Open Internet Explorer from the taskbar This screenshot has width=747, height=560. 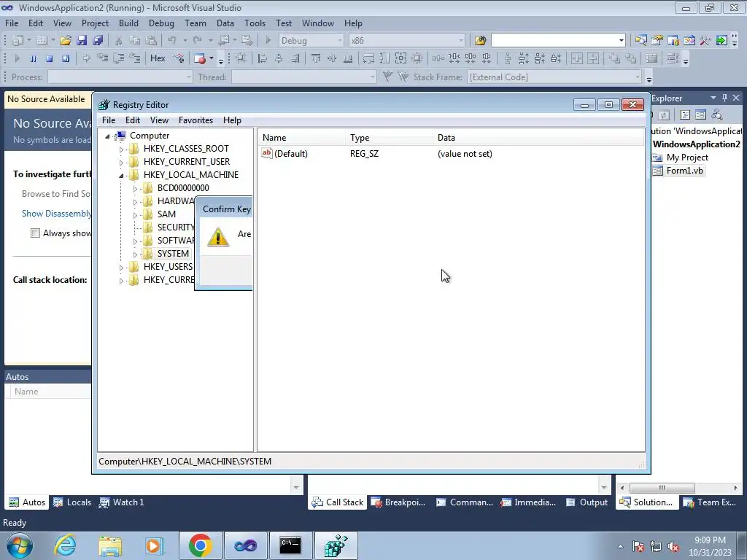click(x=65, y=545)
